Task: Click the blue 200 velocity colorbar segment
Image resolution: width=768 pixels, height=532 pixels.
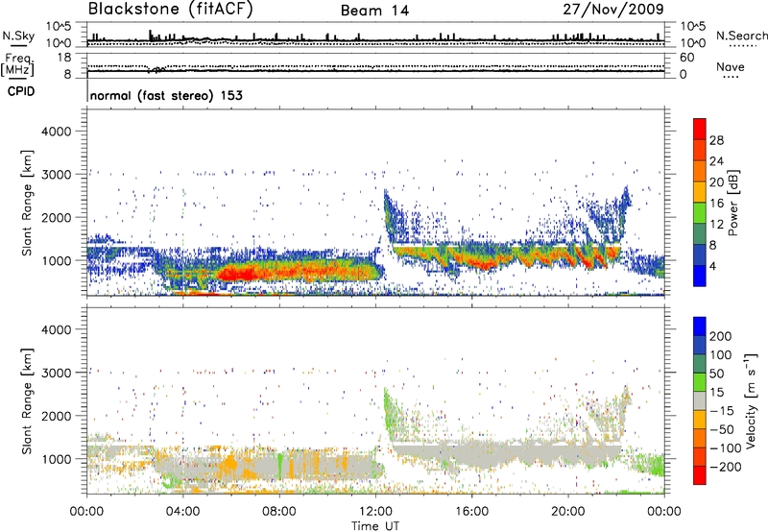Action: point(700,326)
